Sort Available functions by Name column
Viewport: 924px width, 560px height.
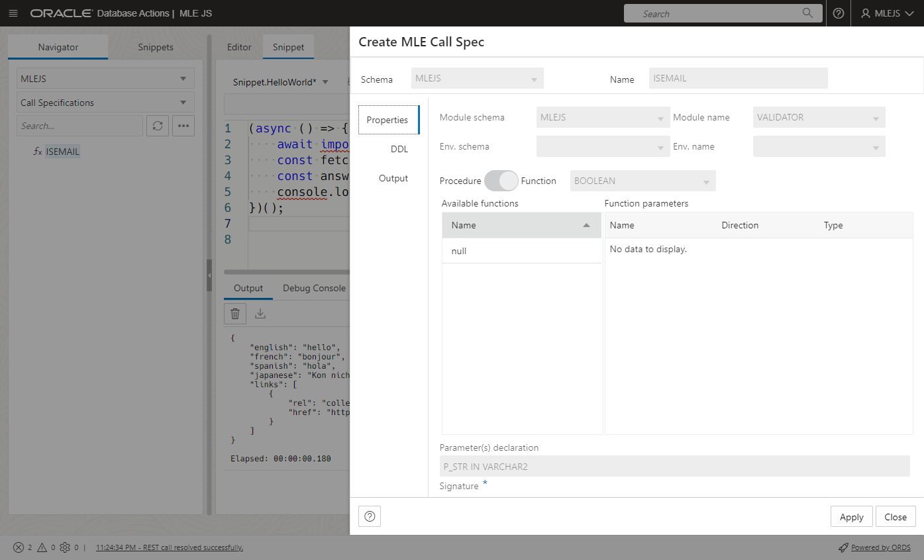[522, 225]
